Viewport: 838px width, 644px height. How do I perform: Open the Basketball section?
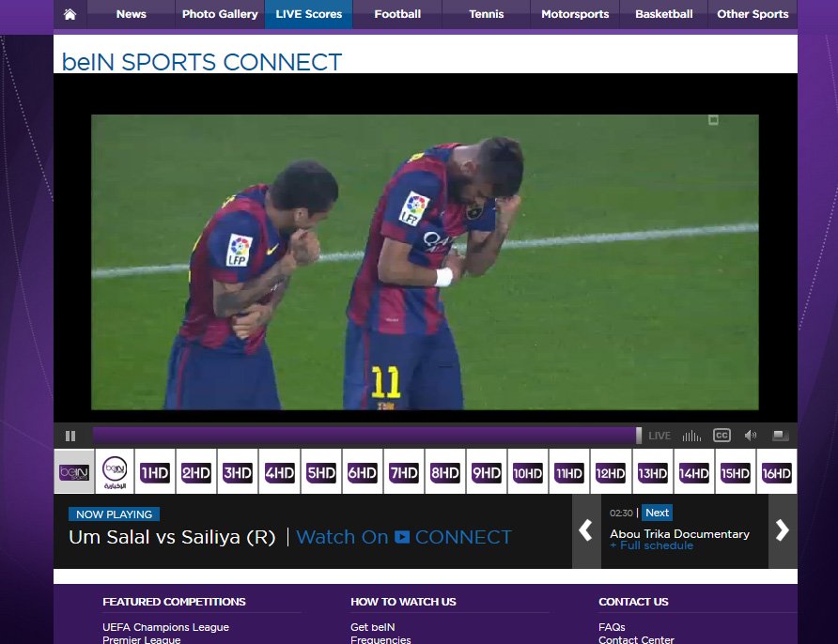point(664,14)
